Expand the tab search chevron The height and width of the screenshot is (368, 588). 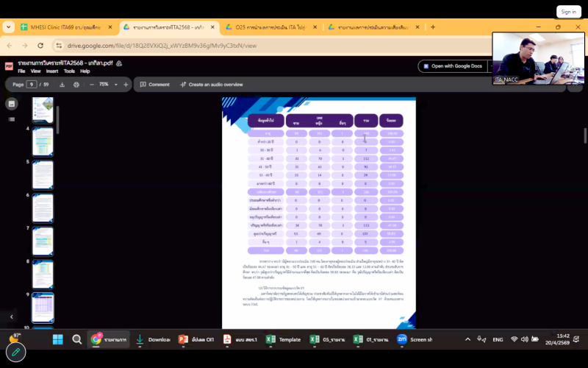[x=9, y=27]
